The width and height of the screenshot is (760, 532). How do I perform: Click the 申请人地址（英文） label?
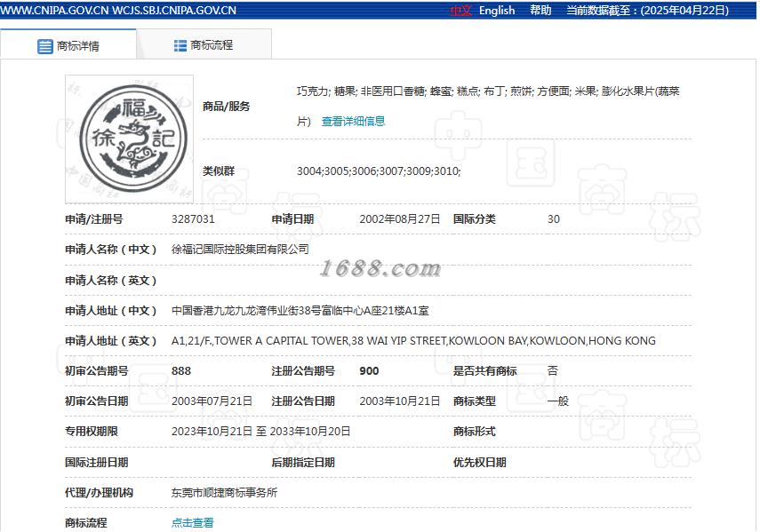111,341
